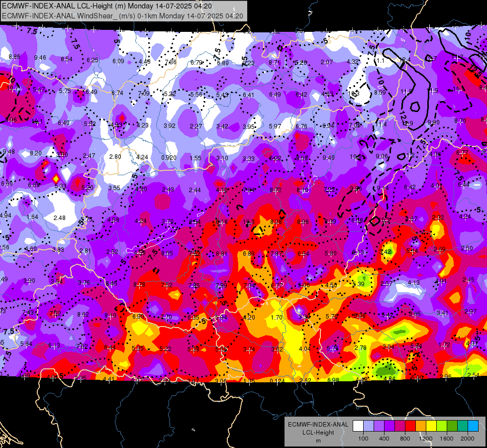
Task: Click the teal legend swatch
Action: 463,426
